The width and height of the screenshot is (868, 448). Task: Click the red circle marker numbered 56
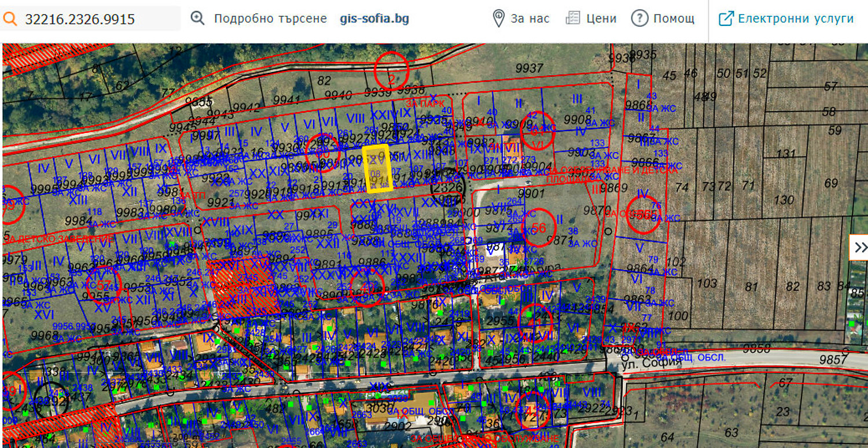click(x=539, y=227)
